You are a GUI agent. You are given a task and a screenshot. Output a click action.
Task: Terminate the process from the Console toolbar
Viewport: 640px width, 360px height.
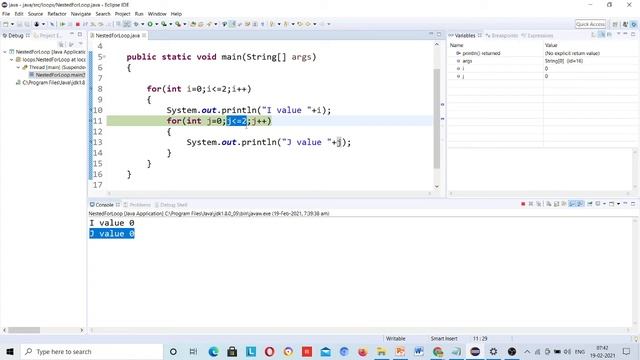coord(523,204)
